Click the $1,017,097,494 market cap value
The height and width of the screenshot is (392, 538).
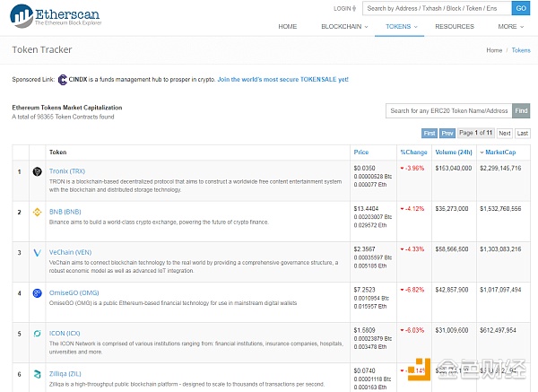pos(500,290)
